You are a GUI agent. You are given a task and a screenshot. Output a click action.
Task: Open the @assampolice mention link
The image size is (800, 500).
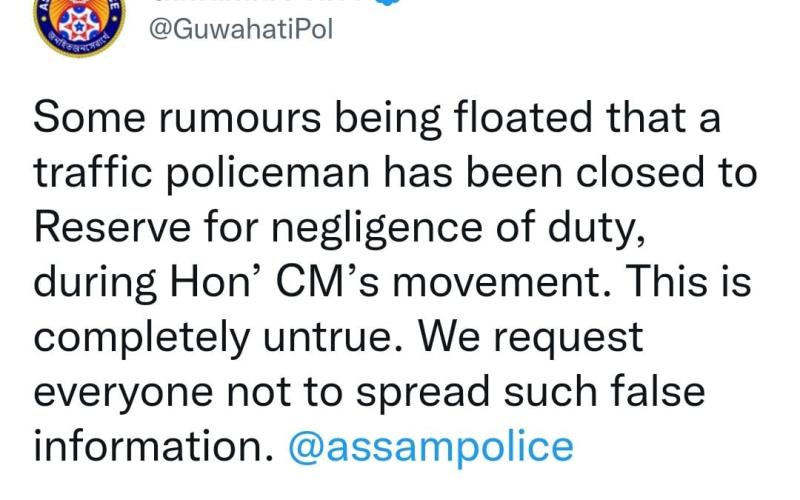(x=431, y=447)
